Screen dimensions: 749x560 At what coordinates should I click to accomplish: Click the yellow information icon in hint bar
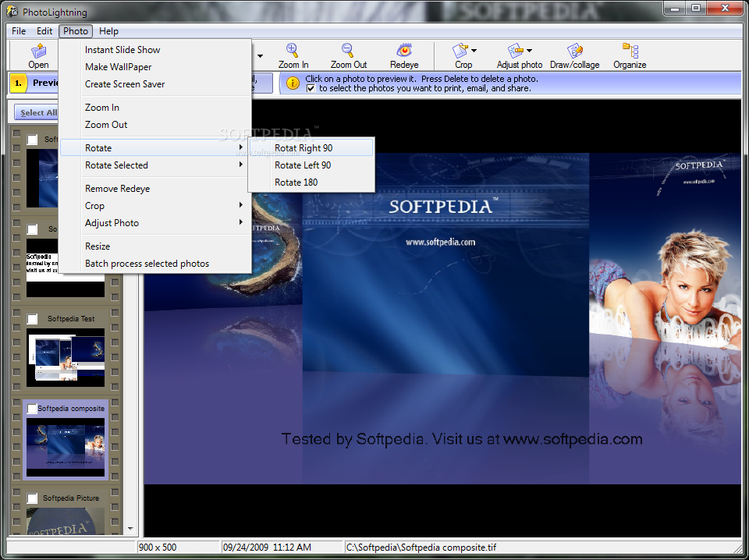pos(293,83)
